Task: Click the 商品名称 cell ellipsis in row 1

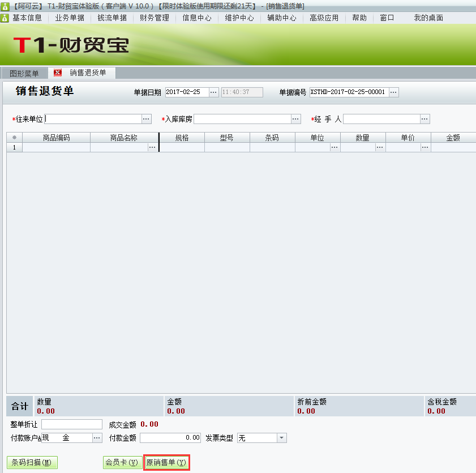Action: pos(152,147)
